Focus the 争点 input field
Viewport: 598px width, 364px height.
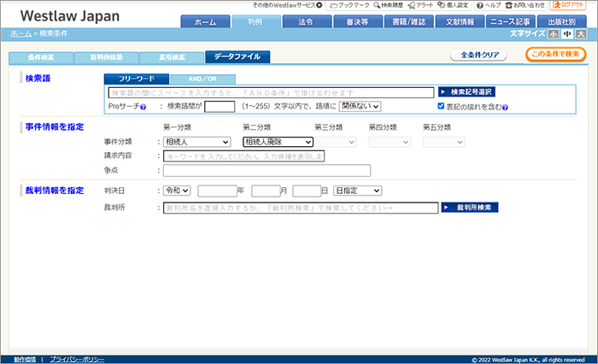(267, 170)
